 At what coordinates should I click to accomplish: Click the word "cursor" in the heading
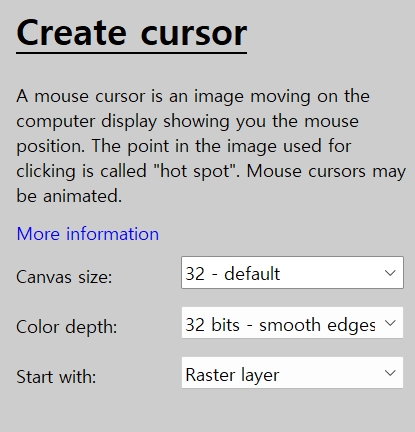click(x=194, y=34)
